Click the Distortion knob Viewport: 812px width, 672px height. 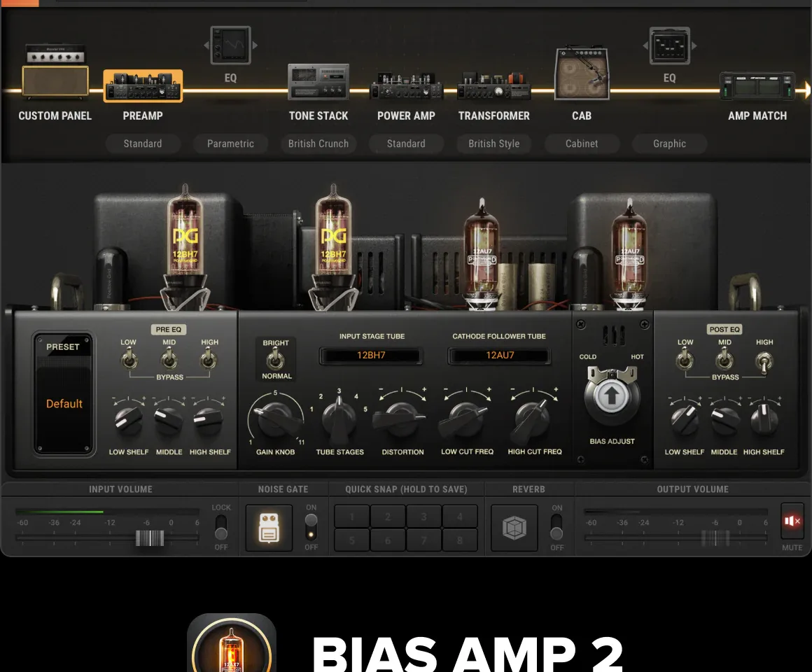(400, 419)
